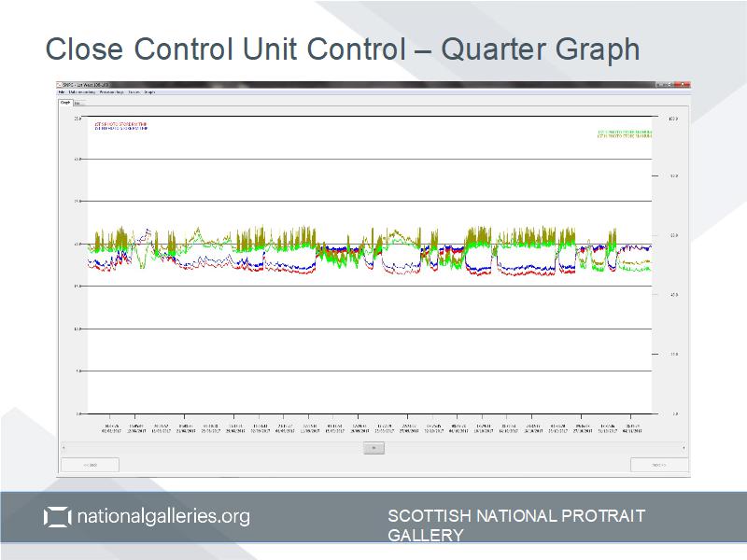Click the scrollbar right arrow below the graph
Screen dimensions: 747x560
684,447
